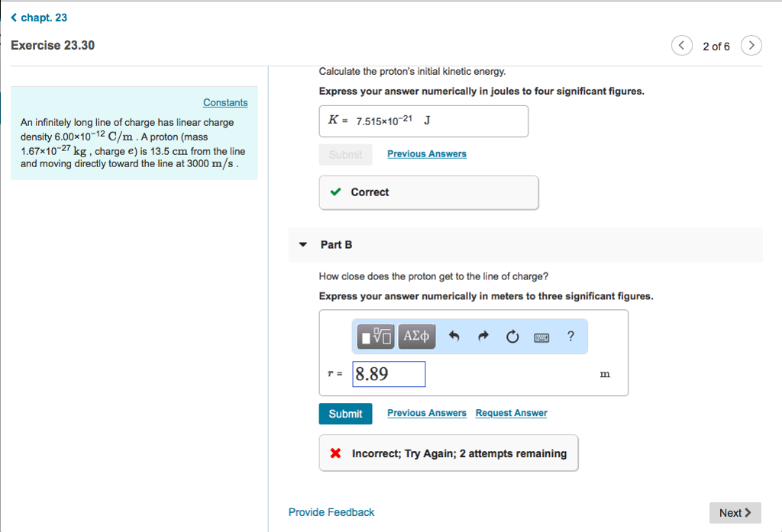The height and width of the screenshot is (532, 782).
Task: Open the keyboard shortcuts icon in the toolbar
Action: 541,337
